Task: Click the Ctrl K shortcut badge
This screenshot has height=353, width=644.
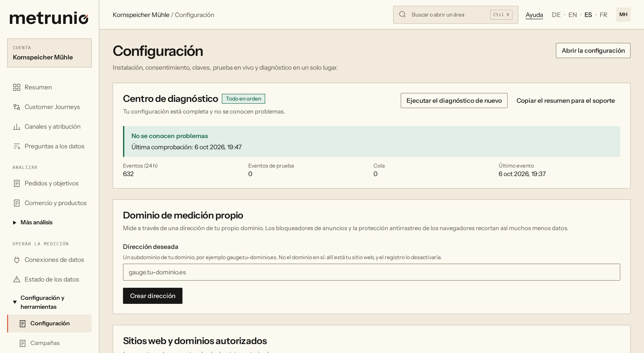Action: point(501,15)
